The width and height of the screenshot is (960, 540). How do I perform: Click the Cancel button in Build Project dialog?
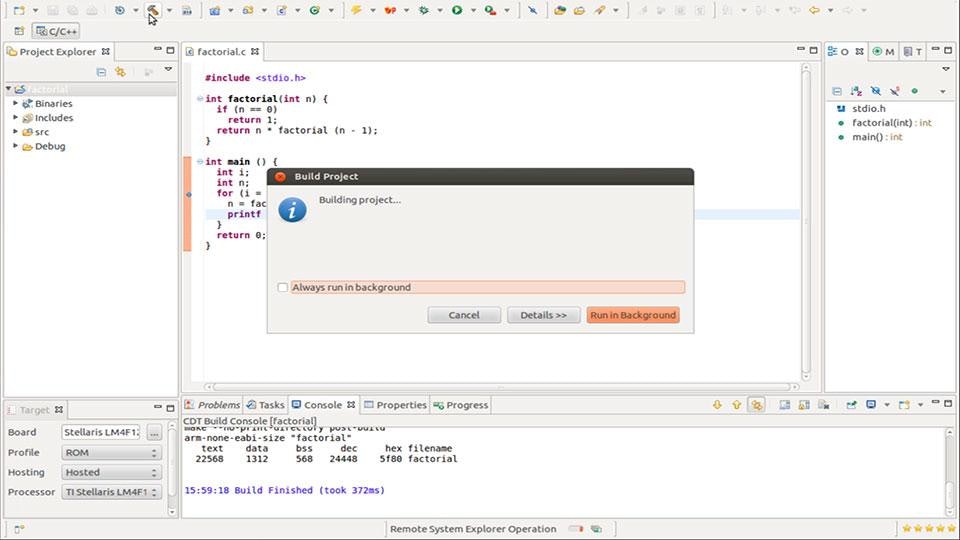point(464,315)
